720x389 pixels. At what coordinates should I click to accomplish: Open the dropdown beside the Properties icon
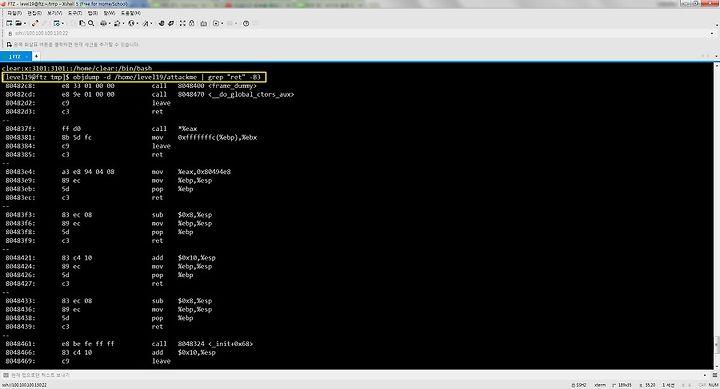pyautogui.click(x=62, y=23)
